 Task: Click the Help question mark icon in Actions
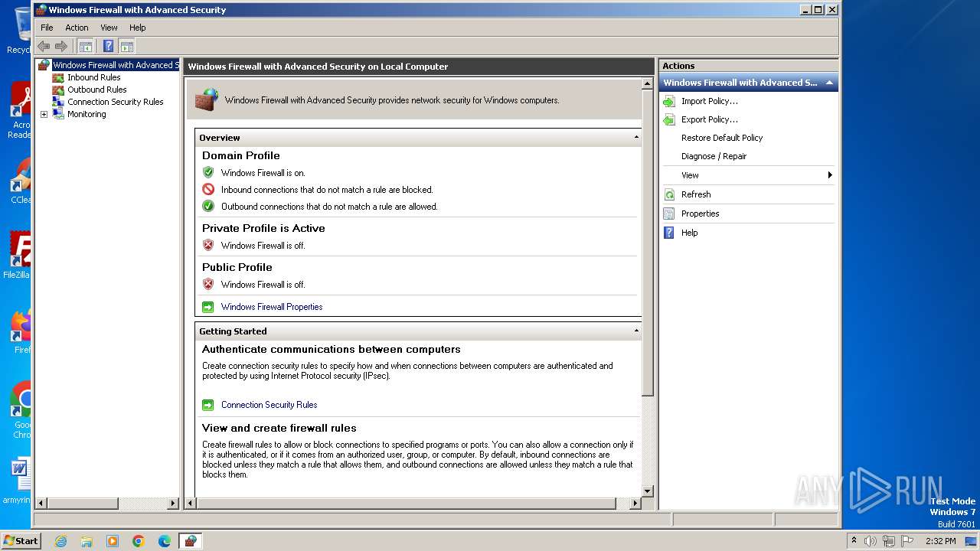(668, 233)
